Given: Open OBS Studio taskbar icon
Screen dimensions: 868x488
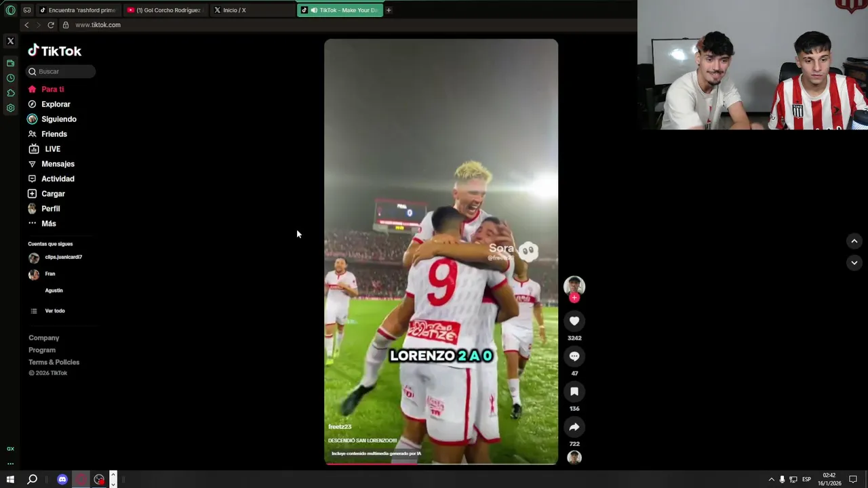Looking at the screenshot, I should tap(100, 479).
